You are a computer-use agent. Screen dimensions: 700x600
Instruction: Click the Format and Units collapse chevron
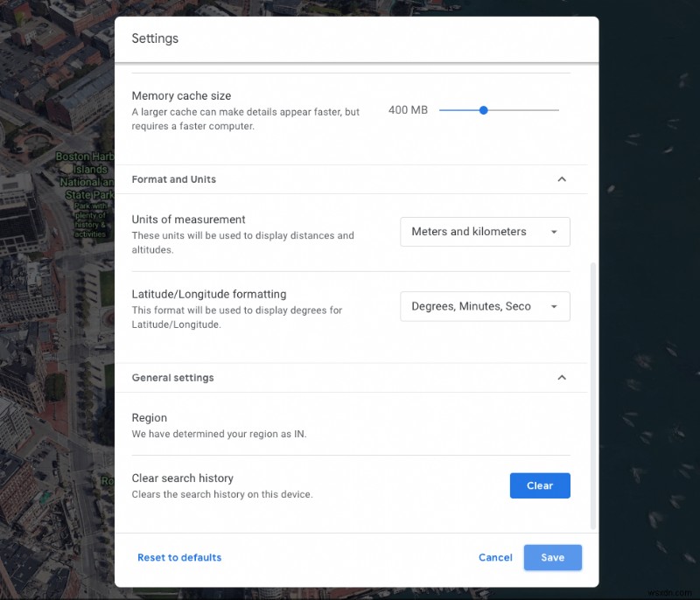pyautogui.click(x=563, y=178)
